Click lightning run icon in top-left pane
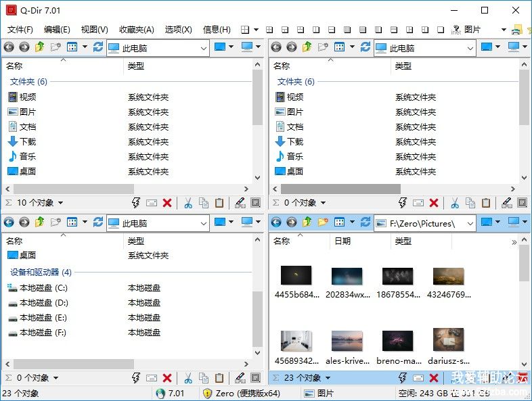This screenshot has height=401, width=532. pyautogui.click(x=136, y=203)
